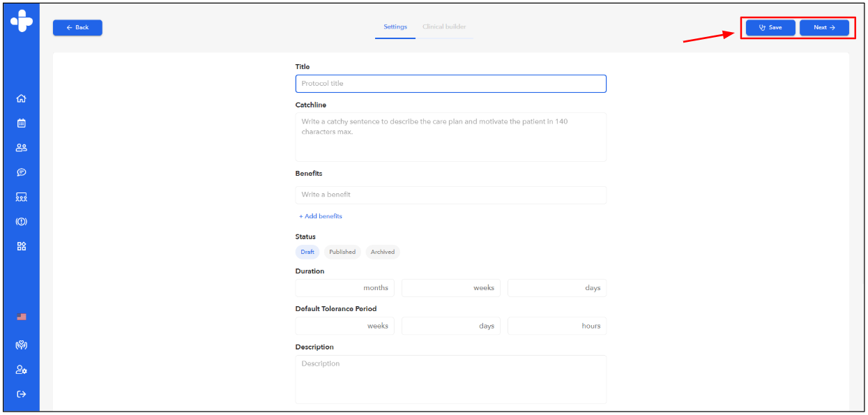Click the Duration label text
The image size is (868, 415).
coord(310,271)
